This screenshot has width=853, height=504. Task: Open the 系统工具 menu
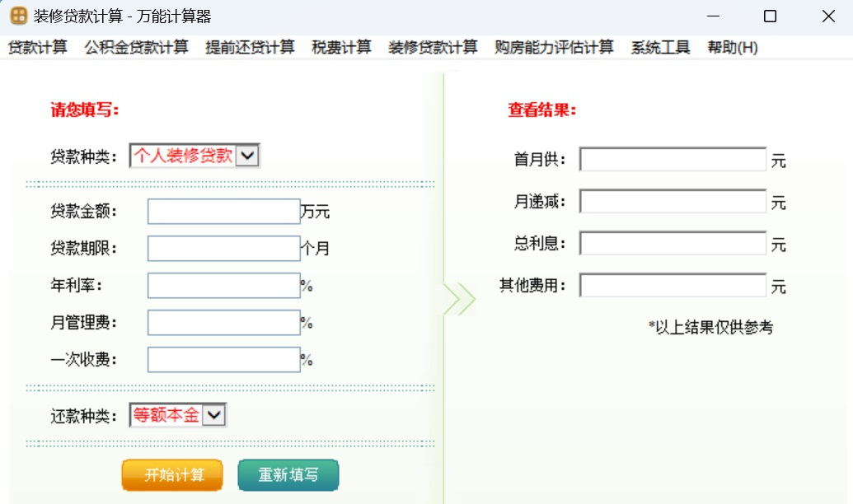660,48
